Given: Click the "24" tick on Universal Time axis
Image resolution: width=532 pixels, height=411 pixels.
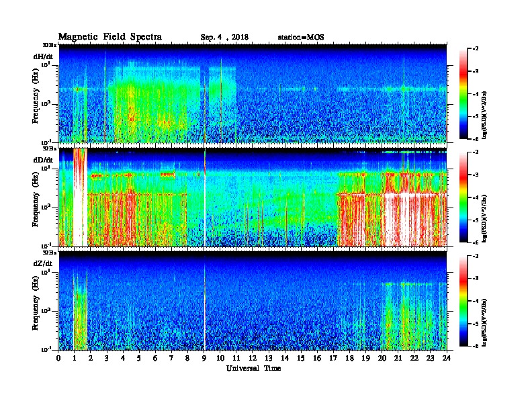Looking at the screenshot, I should point(447,359).
